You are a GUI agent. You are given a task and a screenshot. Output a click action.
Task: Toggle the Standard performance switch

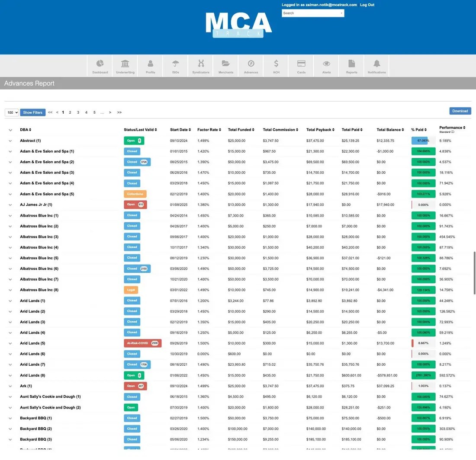click(x=453, y=132)
